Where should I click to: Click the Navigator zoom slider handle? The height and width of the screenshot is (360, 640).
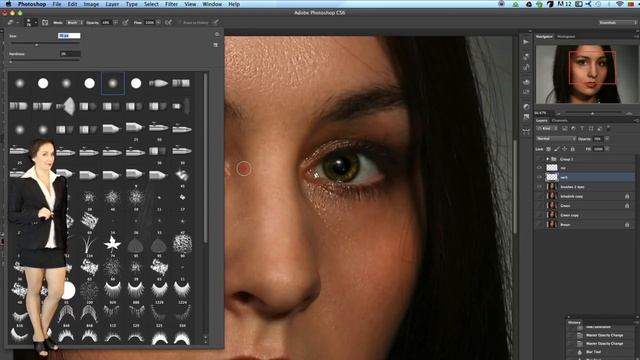[592, 113]
